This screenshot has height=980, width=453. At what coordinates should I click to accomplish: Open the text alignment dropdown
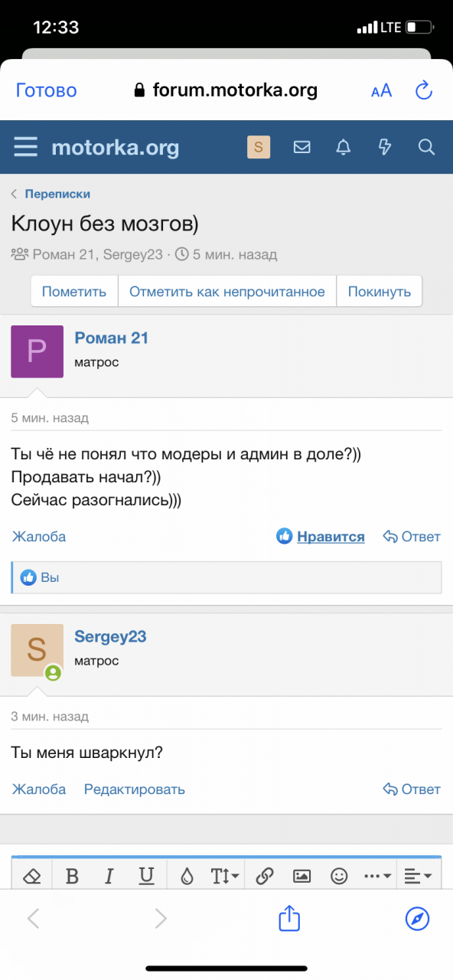(418, 876)
